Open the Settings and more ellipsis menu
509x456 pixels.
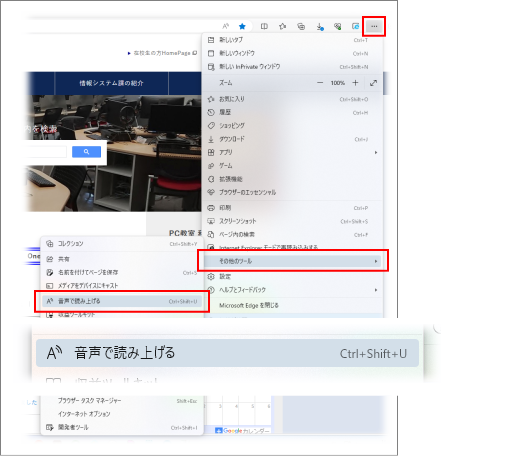click(374, 26)
